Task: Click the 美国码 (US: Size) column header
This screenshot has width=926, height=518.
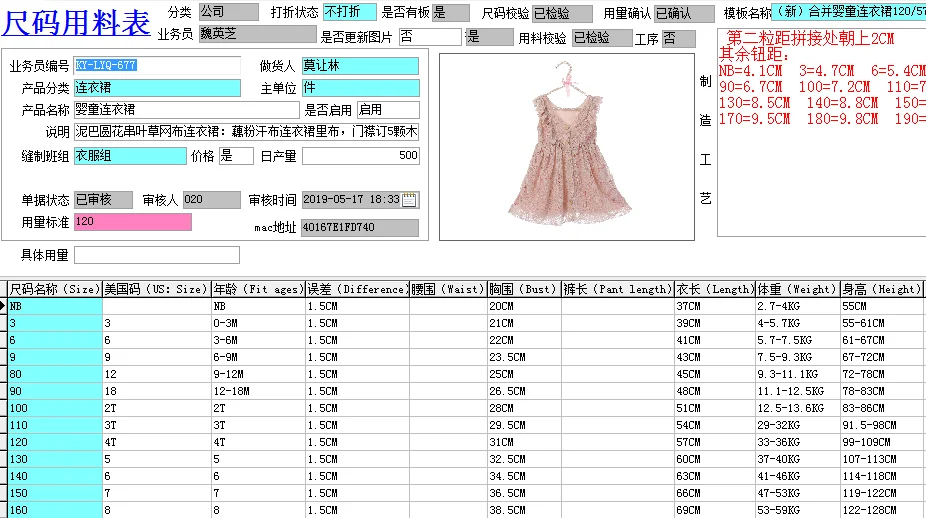Action: (156, 289)
